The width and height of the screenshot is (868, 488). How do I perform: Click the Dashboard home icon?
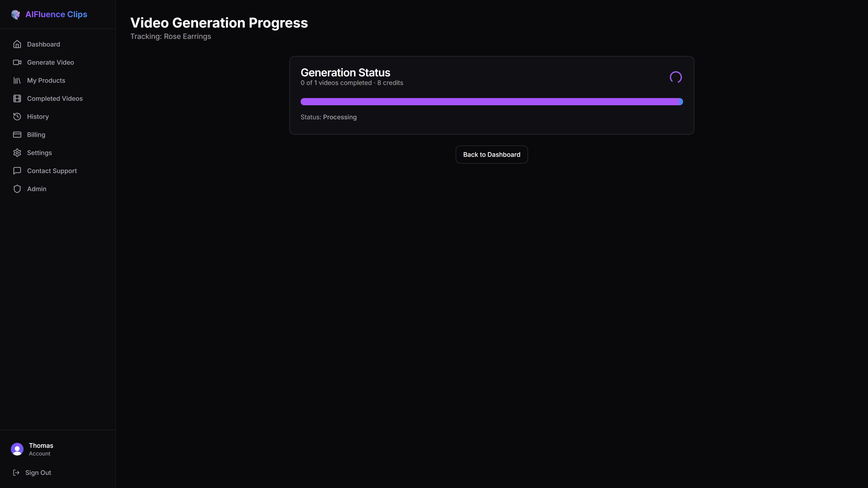tap(17, 45)
